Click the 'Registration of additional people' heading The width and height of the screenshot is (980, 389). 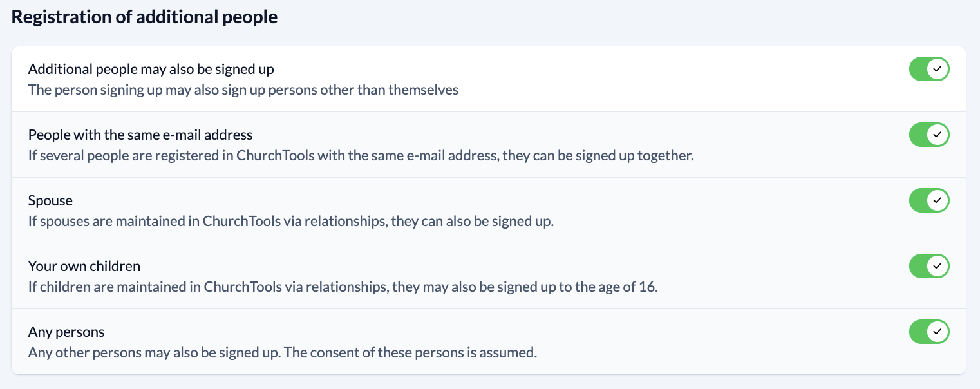144,17
